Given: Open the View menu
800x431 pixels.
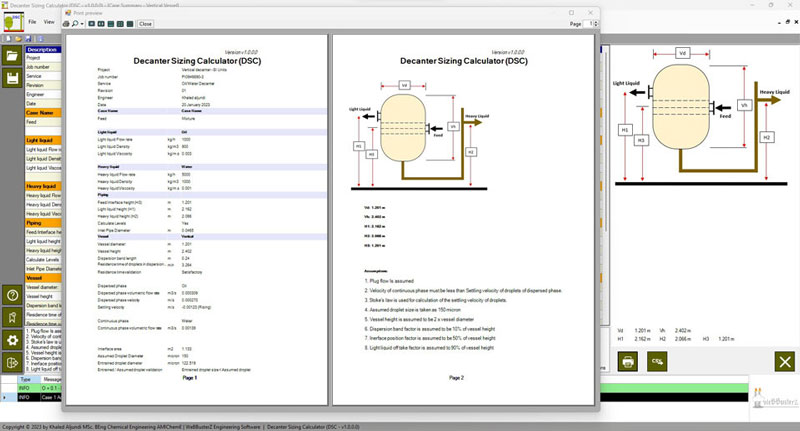Looking at the screenshot, I should click(48, 20).
